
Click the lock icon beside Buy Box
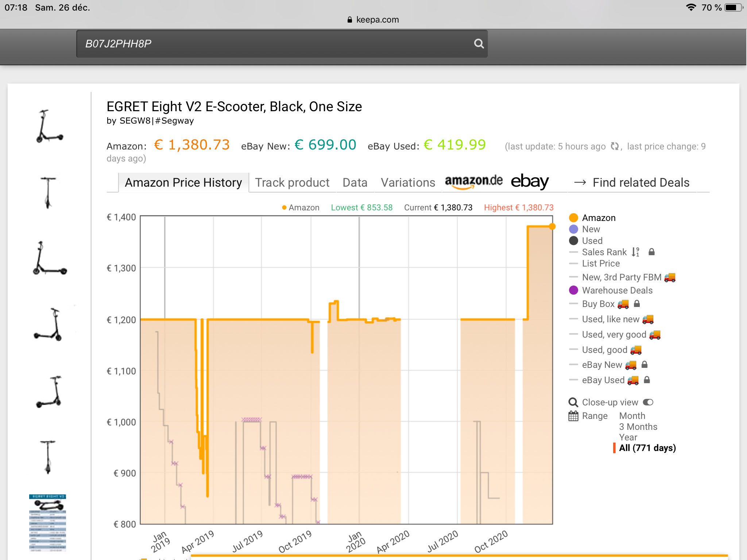[x=637, y=304]
